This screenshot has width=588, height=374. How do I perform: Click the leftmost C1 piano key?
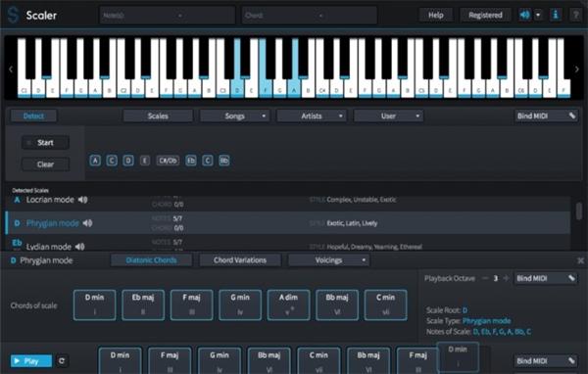point(24,86)
